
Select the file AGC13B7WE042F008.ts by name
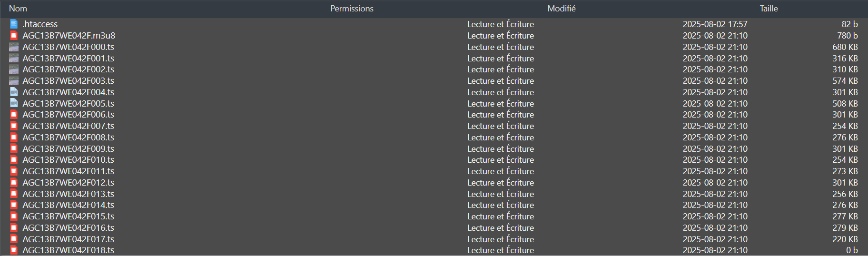[x=69, y=137]
